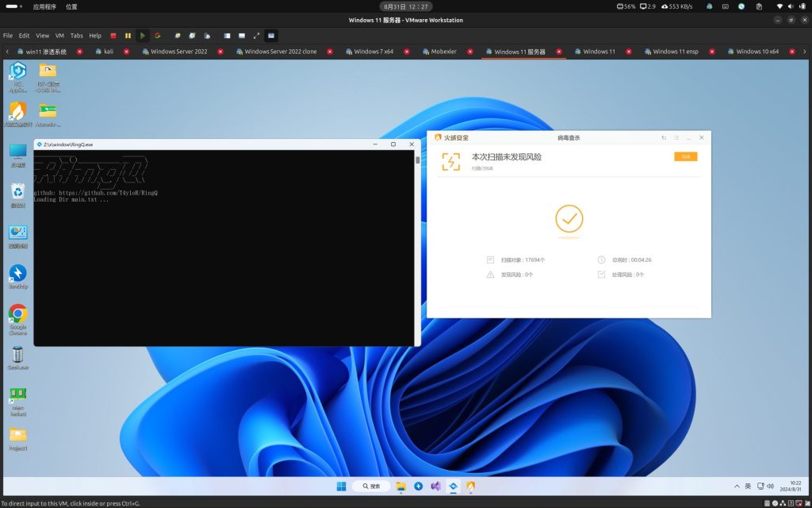
Task: Select the Mem Reduct desktop shortcut
Action: pos(17,401)
